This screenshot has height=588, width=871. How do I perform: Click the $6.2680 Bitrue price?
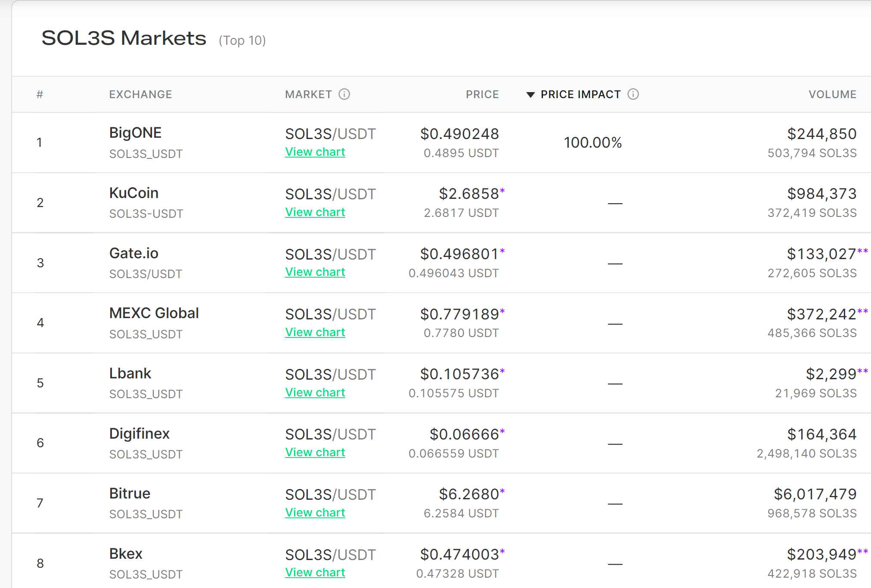pyautogui.click(x=469, y=494)
